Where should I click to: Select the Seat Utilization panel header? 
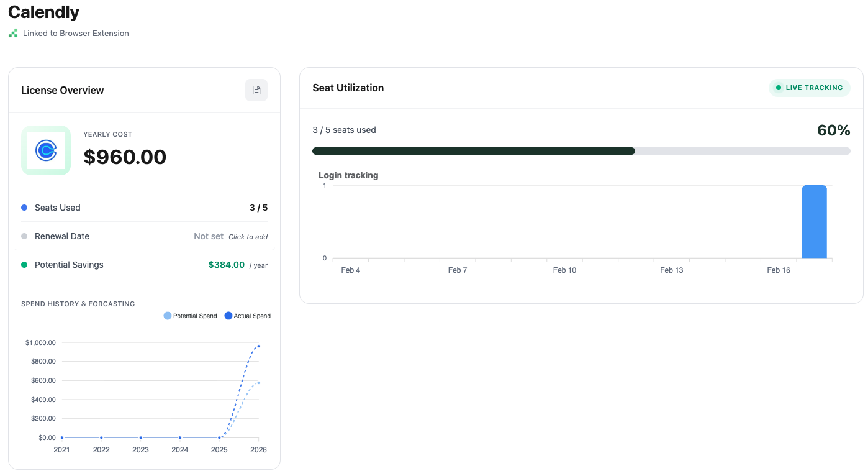pos(348,88)
